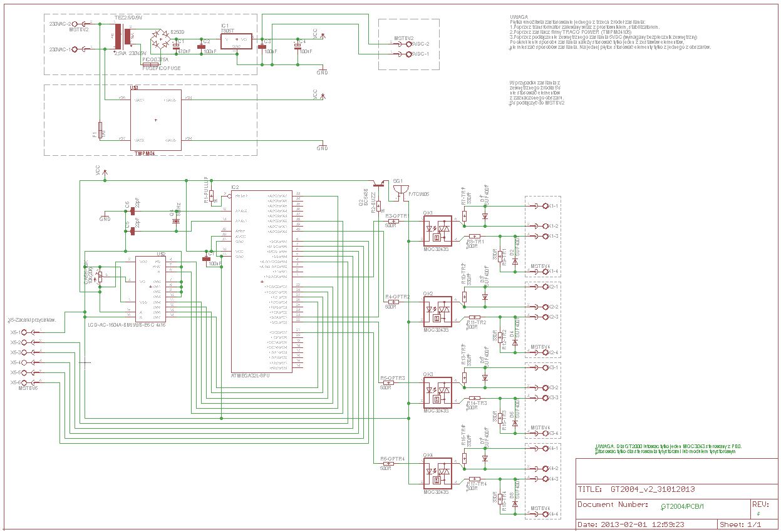
Task: Click the 7805T voltage regulator IC1
Action: [236, 41]
